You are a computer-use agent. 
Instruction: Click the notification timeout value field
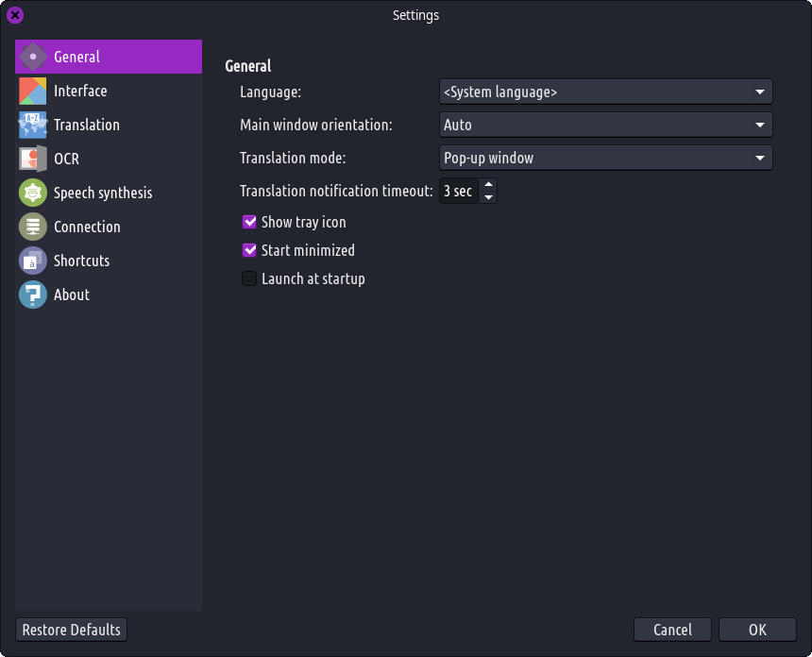pos(459,192)
